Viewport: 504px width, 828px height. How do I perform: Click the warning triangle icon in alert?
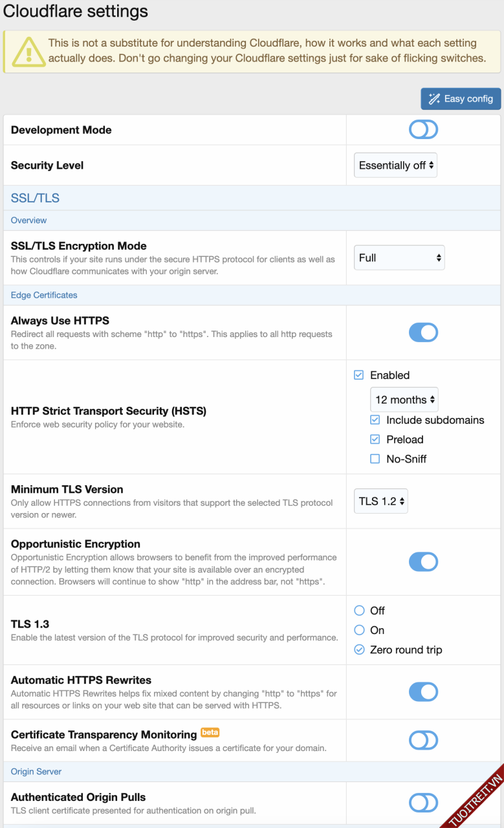click(x=25, y=50)
